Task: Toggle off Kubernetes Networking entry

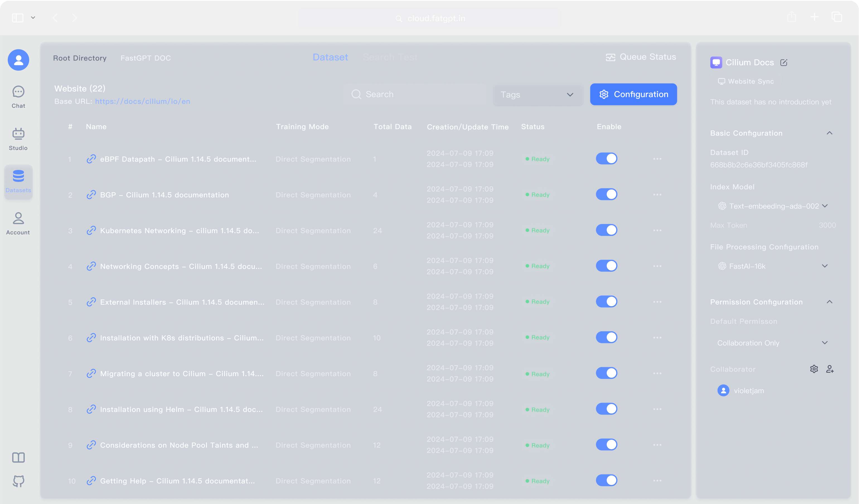Action: pyautogui.click(x=606, y=230)
